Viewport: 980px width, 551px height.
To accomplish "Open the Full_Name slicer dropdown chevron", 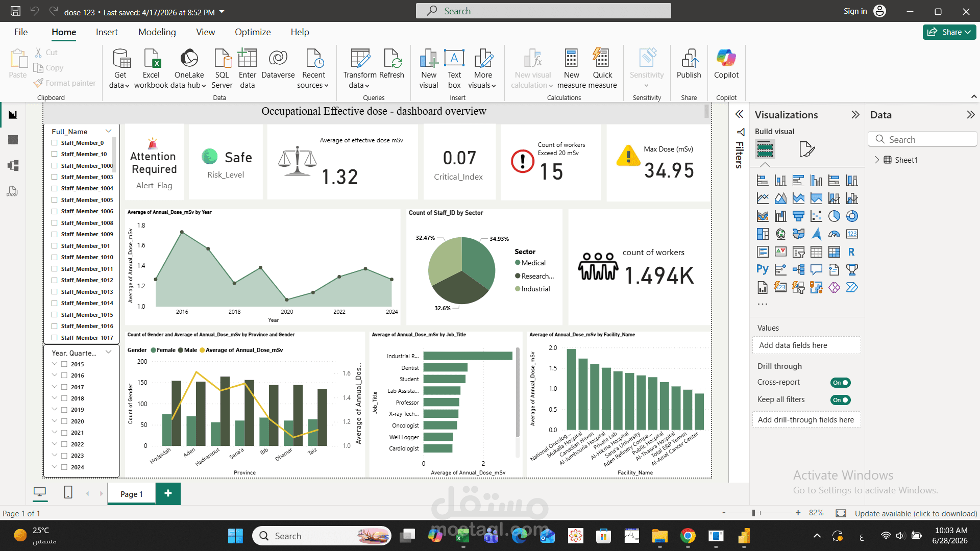I will pos(108,131).
